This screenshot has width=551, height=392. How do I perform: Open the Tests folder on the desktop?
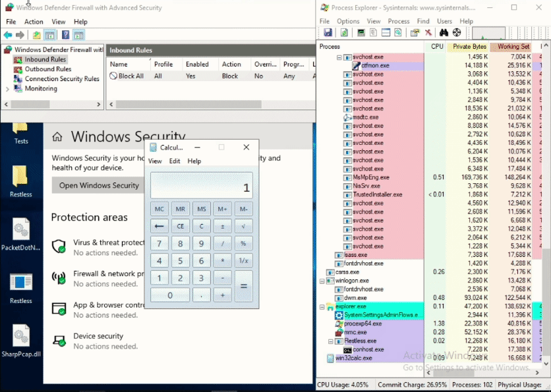click(20, 133)
